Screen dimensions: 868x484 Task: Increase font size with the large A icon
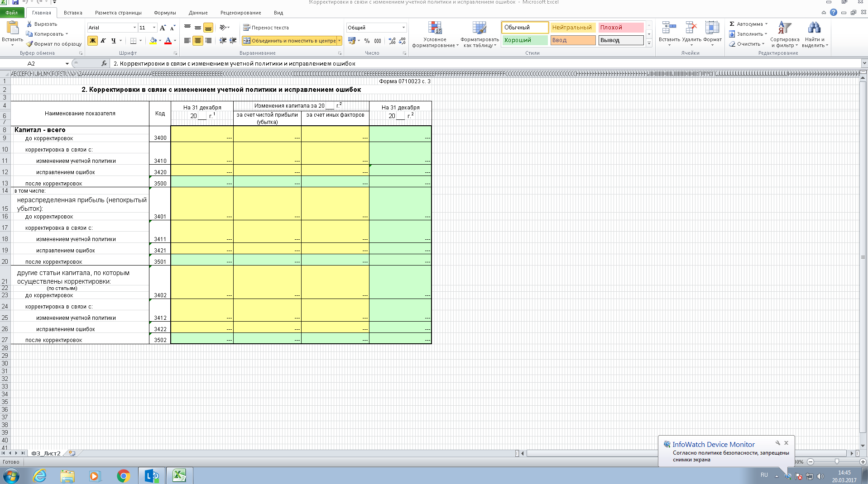point(163,28)
